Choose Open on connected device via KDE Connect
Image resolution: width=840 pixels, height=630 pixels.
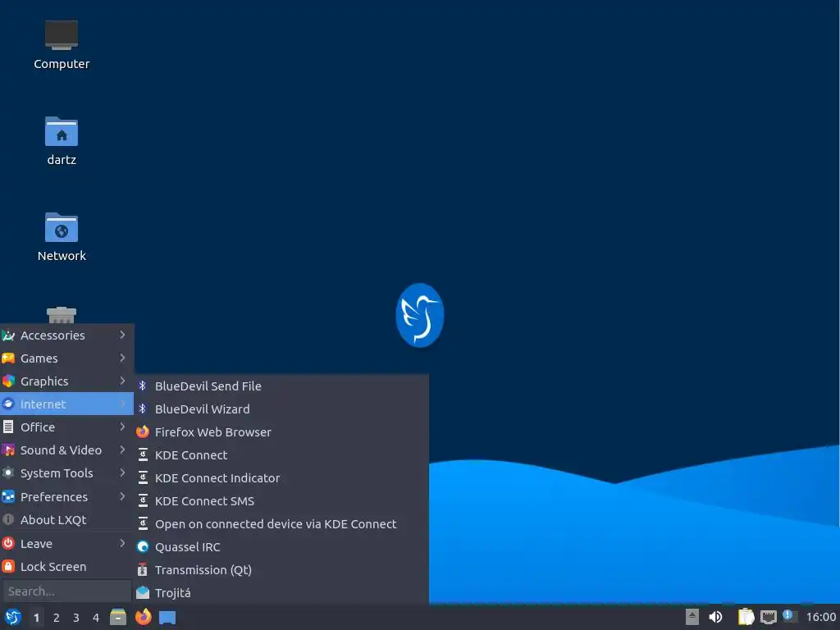click(281, 524)
